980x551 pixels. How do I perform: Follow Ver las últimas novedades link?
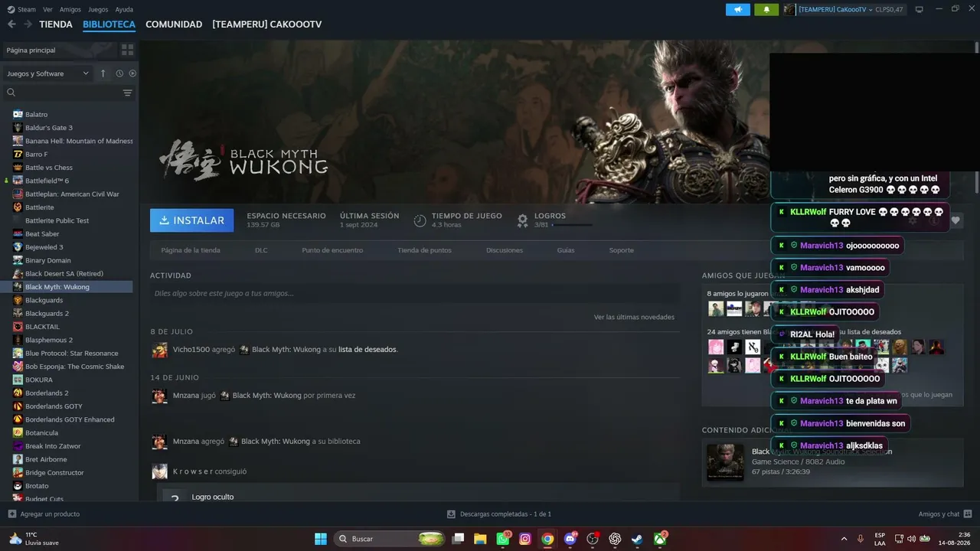(634, 317)
